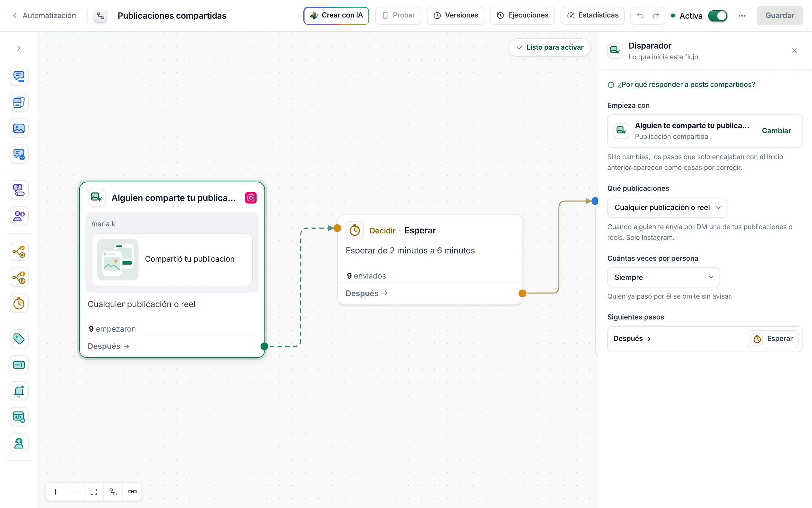The image size is (812, 508).
Task: Click the "9 enviados" stat
Action: 367,276
